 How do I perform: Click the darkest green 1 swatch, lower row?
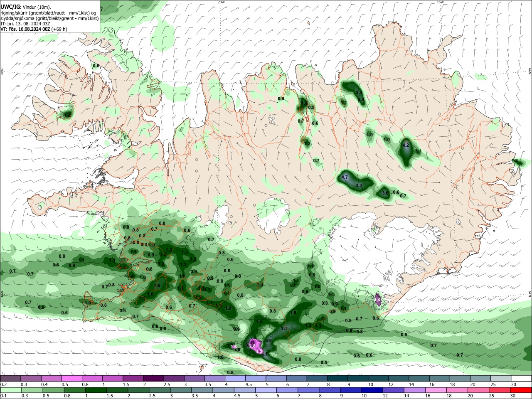pos(96,390)
